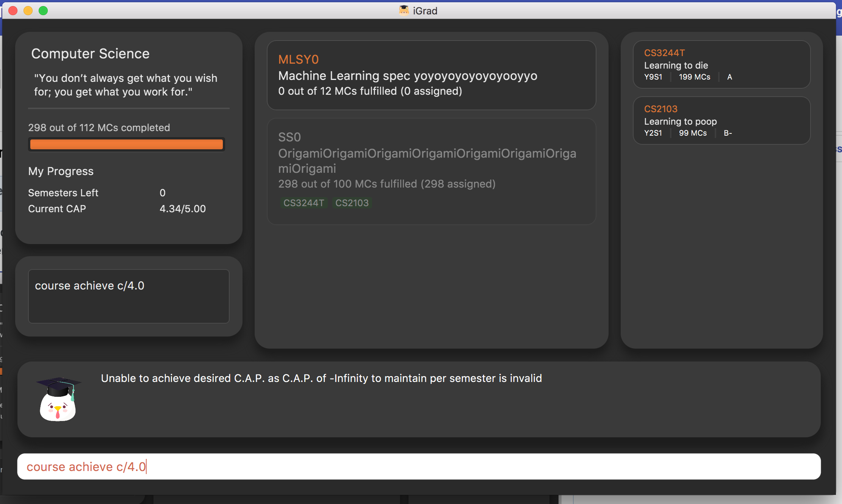
Task: Click the CS3244T tag in the SS0 card
Action: 304,203
